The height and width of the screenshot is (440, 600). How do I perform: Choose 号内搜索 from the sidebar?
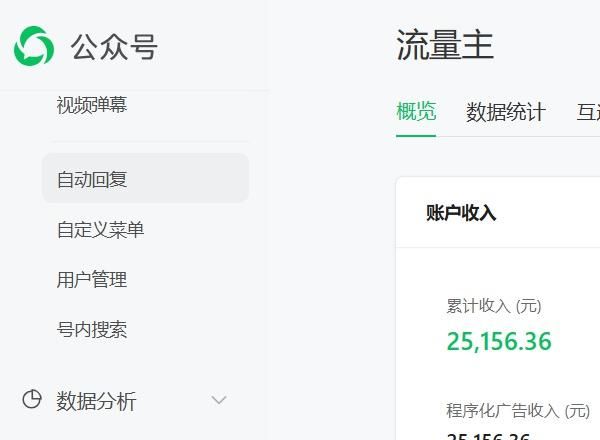[x=92, y=330]
